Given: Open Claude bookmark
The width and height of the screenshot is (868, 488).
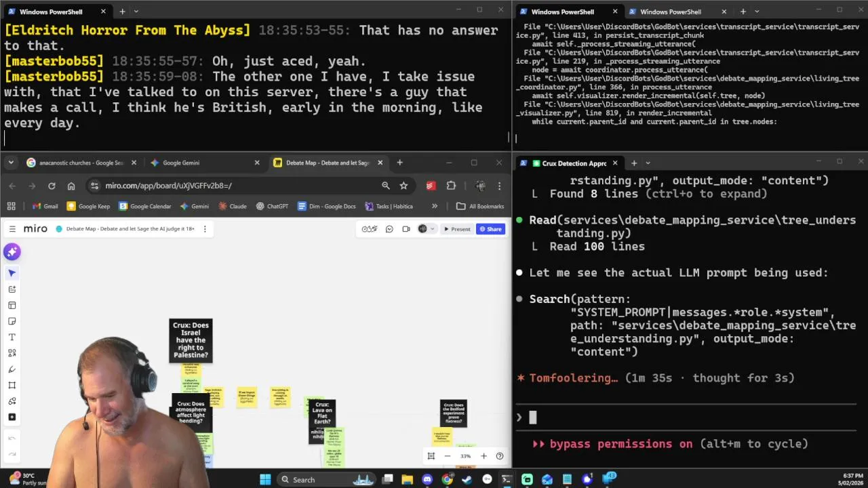Looking at the screenshot, I should point(231,206).
